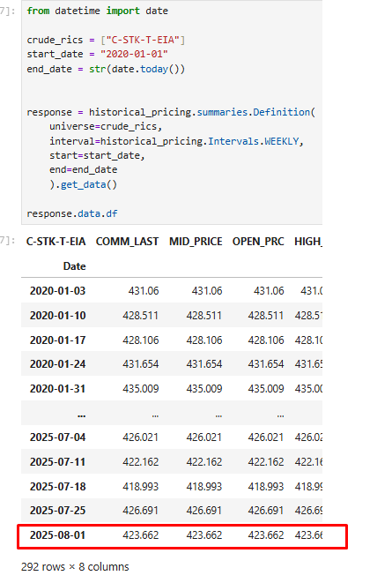Image resolution: width=392 pixels, height=583 pixels.
Task: Click the 423.662 COMM_LAST cell value
Action: tap(141, 535)
